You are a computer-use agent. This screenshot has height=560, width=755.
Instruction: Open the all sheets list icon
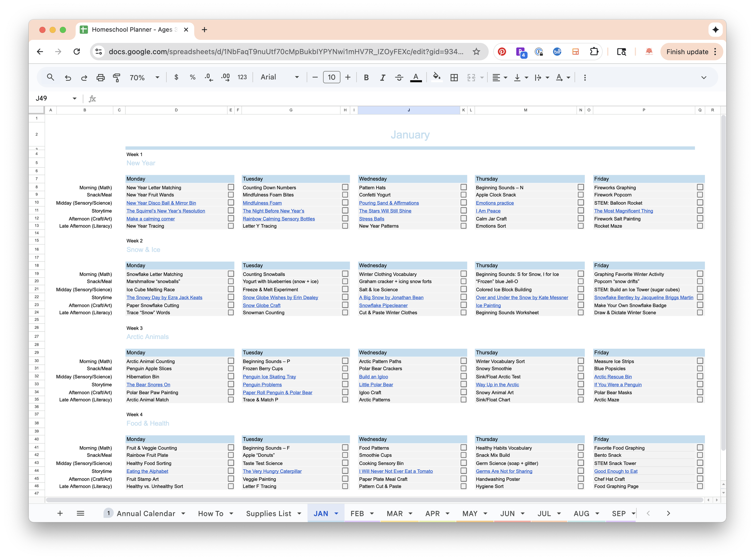[x=80, y=513]
